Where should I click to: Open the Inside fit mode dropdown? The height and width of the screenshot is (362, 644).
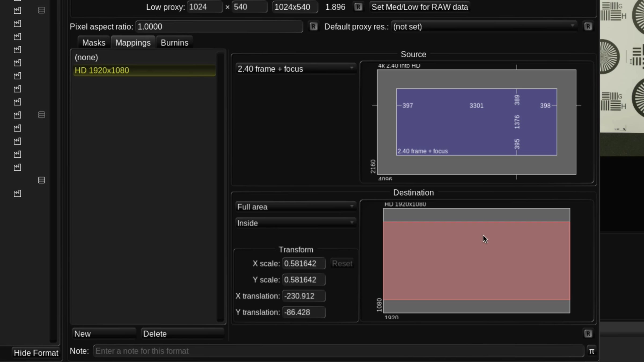click(x=295, y=223)
